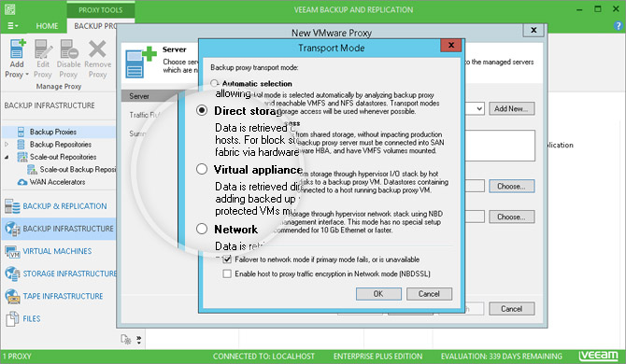This screenshot has width=626, height=364.
Task: Expand the navigation pane overflow chevron
Action: pyautogui.click(x=139, y=340)
